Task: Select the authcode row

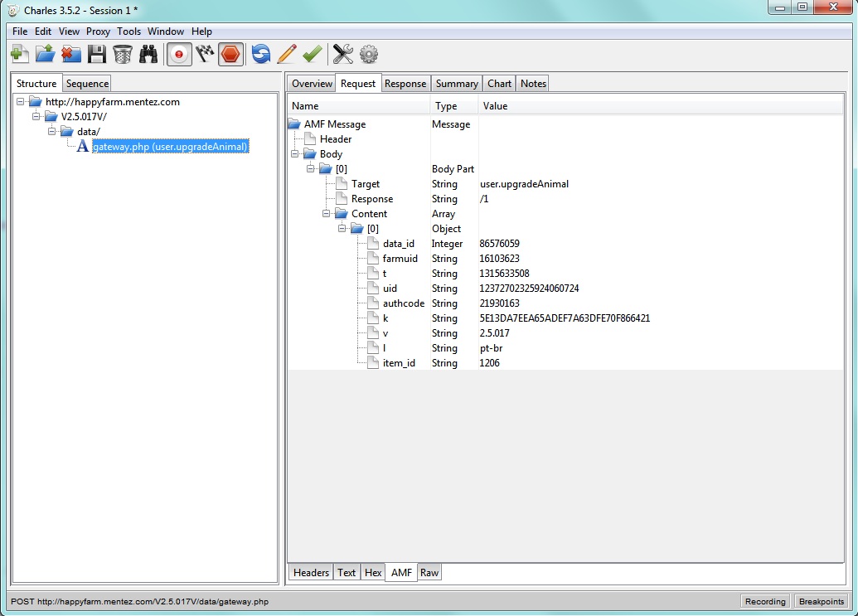Action: 565,303
